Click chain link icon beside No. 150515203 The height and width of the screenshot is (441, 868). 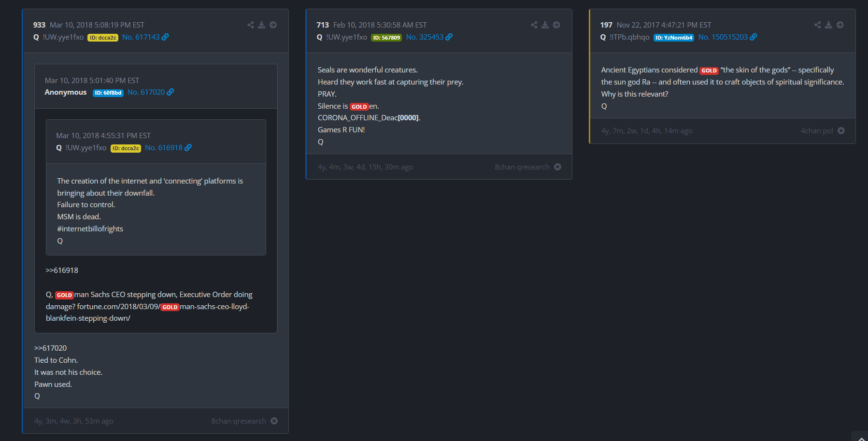click(754, 37)
